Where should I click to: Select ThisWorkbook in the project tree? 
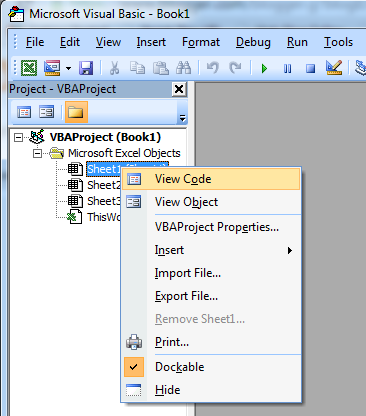coord(104,217)
